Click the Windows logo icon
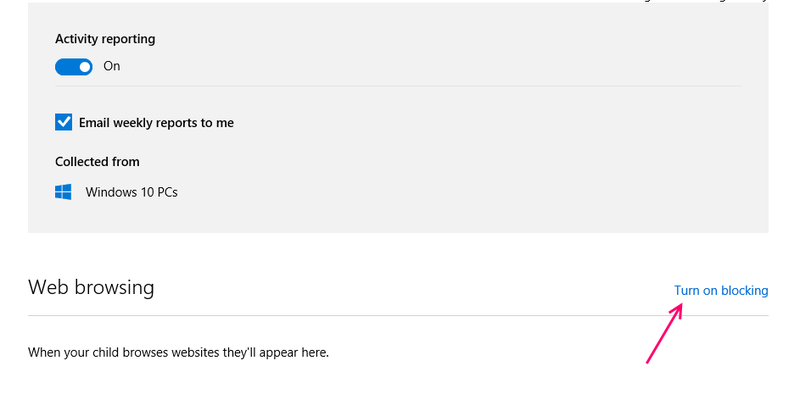The image size is (800, 394). tap(63, 192)
